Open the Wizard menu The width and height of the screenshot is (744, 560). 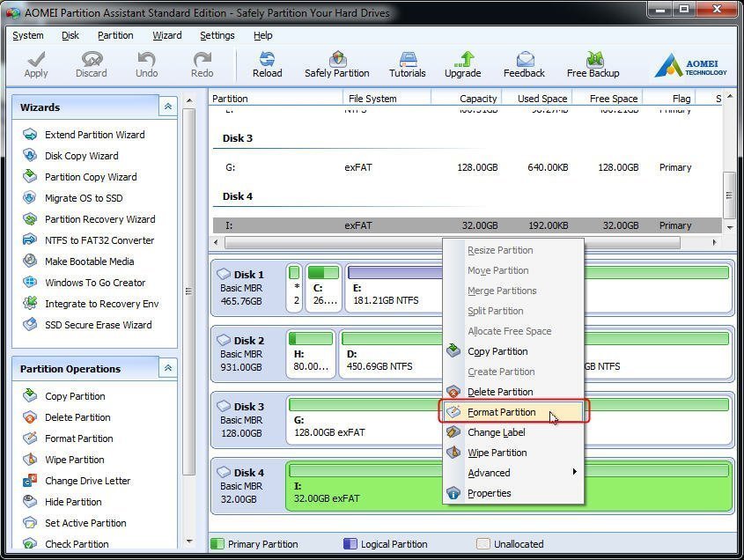pyautogui.click(x=167, y=35)
